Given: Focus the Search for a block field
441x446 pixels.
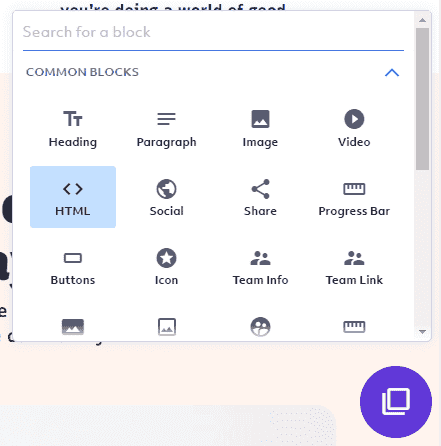Looking at the screenshot, I should [213, 32].
